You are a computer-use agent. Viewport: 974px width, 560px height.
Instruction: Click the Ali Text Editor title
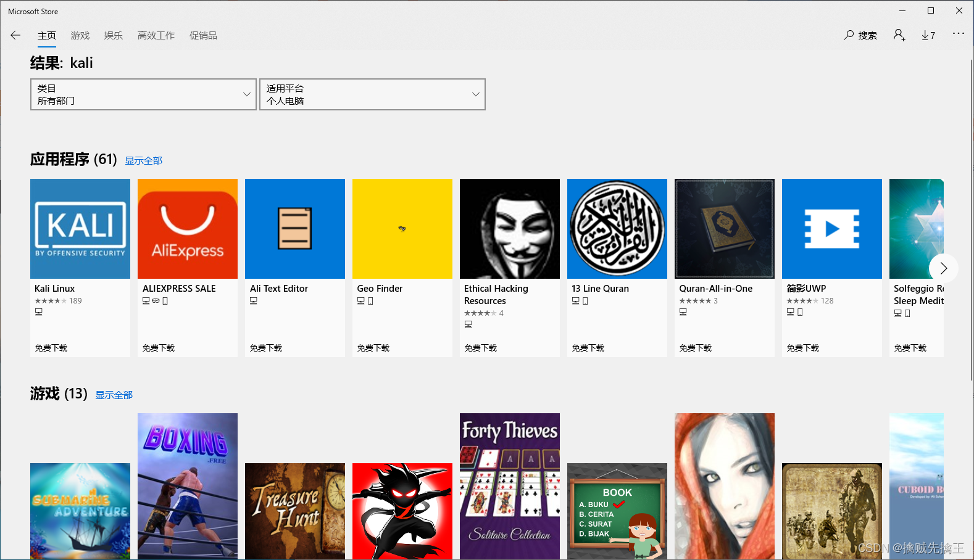point(279,289)
